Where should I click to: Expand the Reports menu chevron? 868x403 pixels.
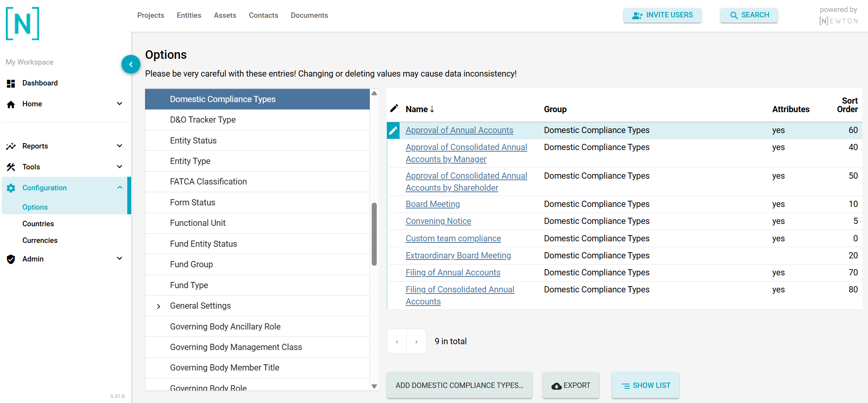(120, 146)
